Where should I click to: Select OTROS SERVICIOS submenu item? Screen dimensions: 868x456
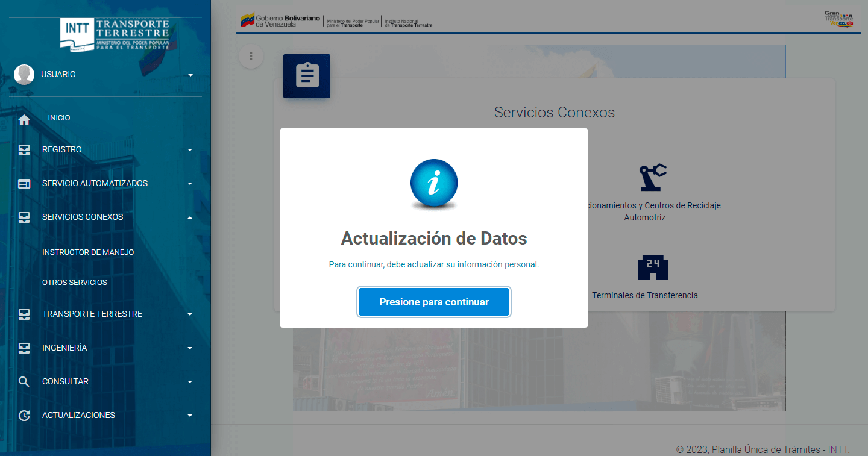pyautogui.click(x=75, y=283)
